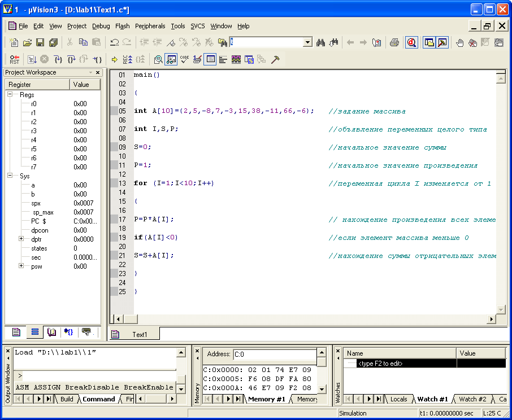Screen dimensions: 512x420
Task: Click the Run icon next to RST
Action: [x=32, y=59]
